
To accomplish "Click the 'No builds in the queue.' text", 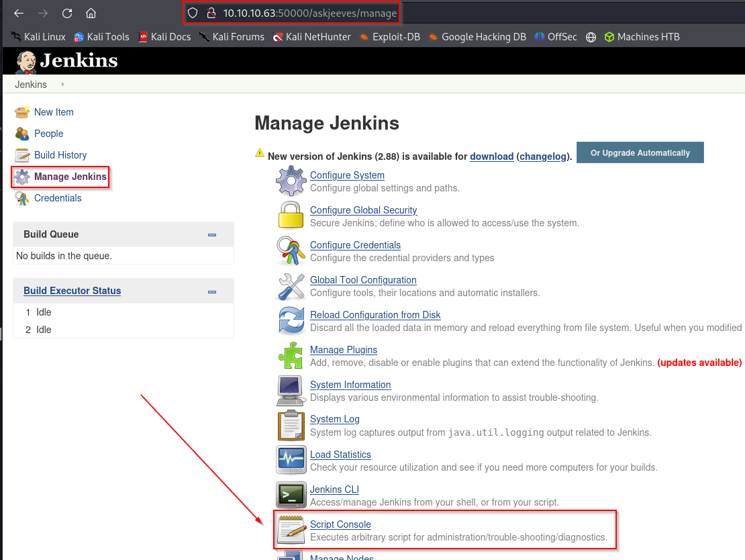I will [64, 256].
